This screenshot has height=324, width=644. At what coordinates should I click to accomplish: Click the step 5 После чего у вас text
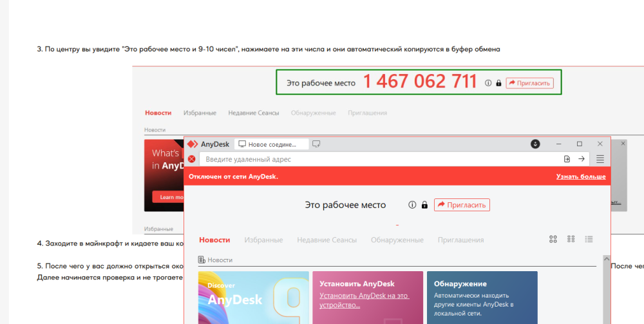pyautogui.click(x=111, y=265)
